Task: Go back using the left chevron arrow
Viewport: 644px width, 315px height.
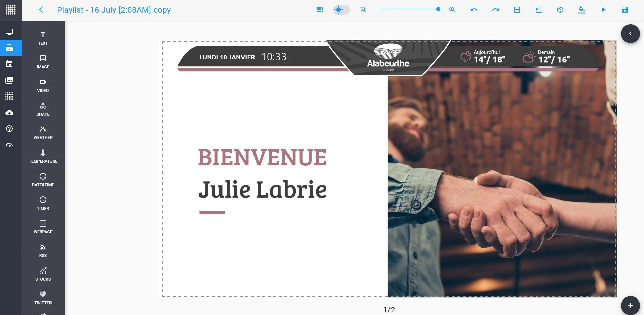Action: [x=41, y=10]
